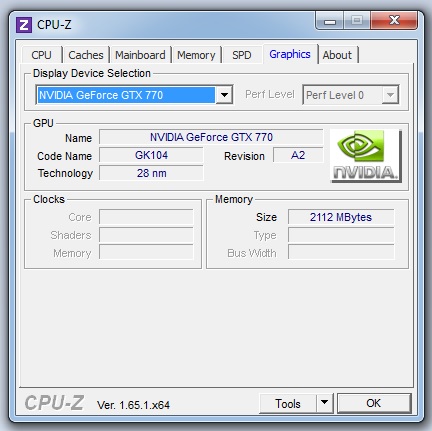
Task: Select the Memory tab
Action: (196, 55)
